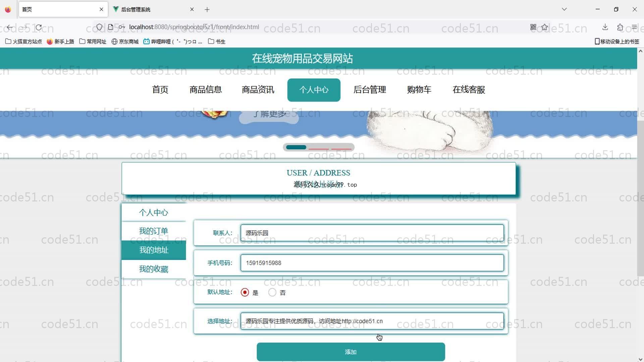The height and width of the screenshot is (362, 644).
Task: Go to 首页 in site navigation
Action: point(160,90)
